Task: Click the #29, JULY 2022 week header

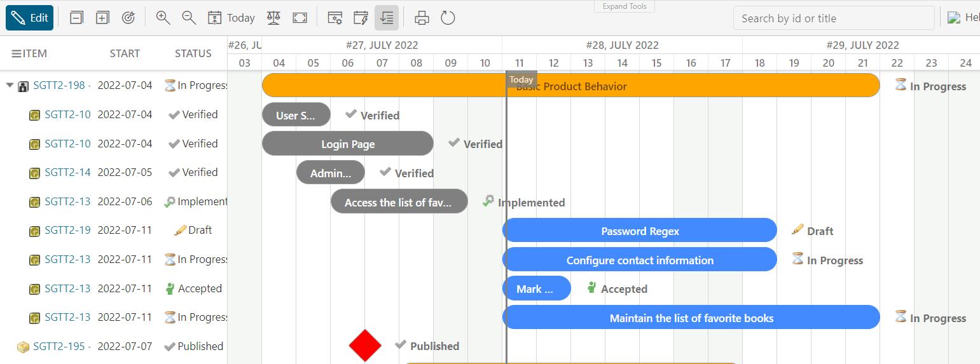Action: click(862, 45)
